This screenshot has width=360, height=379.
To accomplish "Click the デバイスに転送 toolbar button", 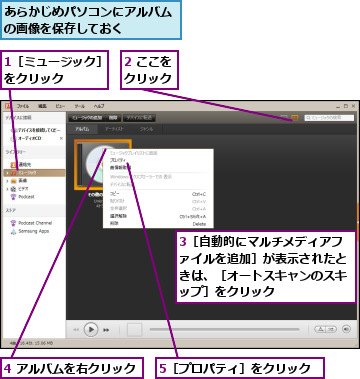I will (139, 118).
